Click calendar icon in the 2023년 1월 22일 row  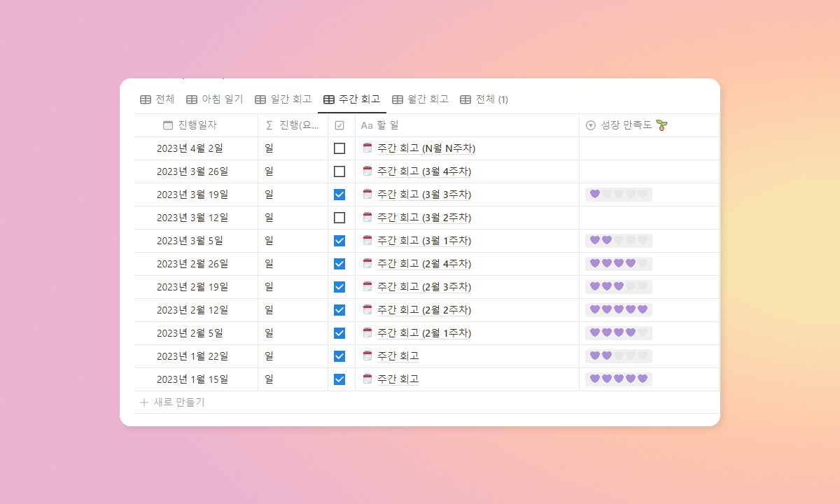pos(367,356)
